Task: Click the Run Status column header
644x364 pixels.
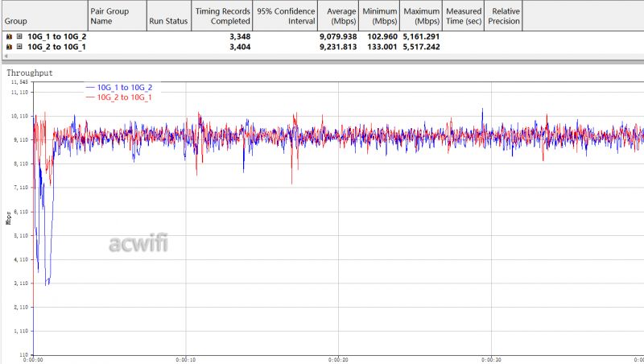Action: coord(169,15)
